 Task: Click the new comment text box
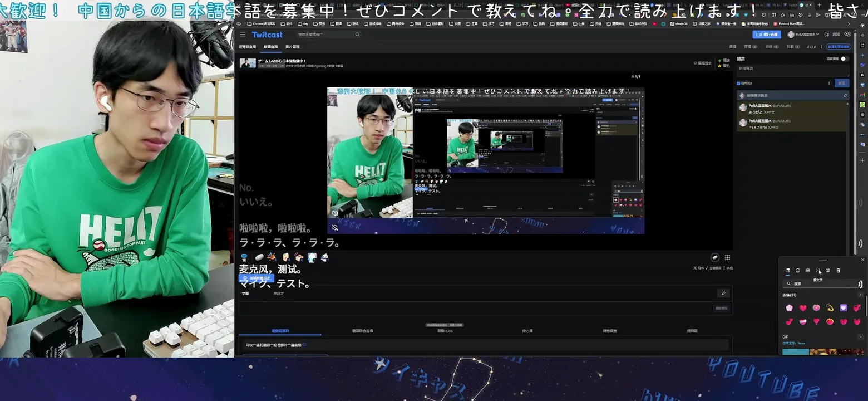pos(792,70)
